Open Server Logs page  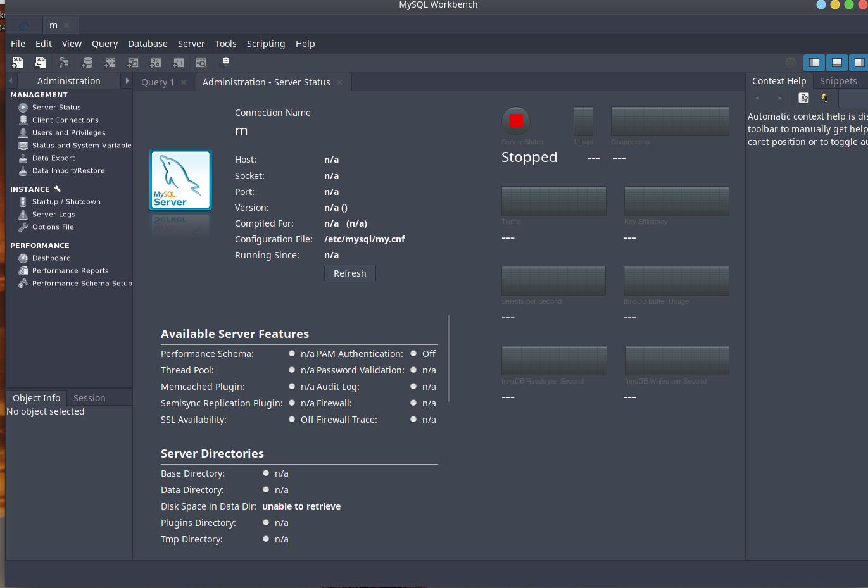(x=53, y=215)
